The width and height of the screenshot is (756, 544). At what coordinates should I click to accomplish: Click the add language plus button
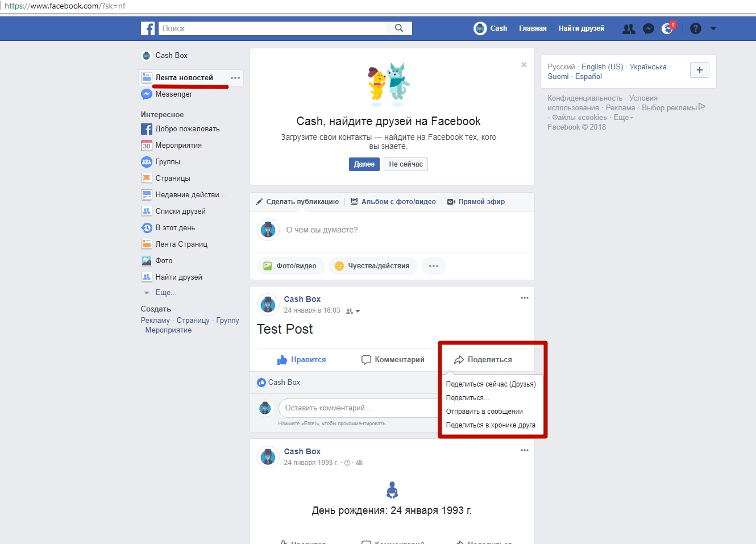(699, 70)
